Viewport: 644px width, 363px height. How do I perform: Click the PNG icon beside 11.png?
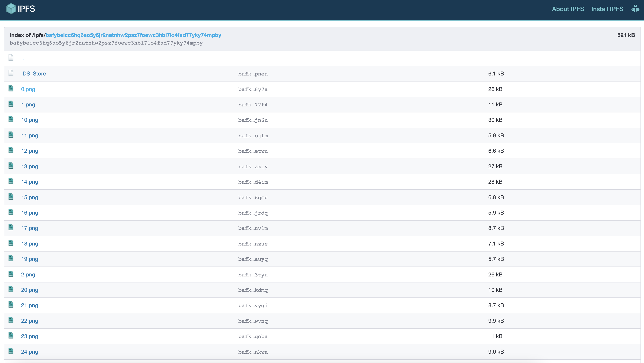point(11,135)
